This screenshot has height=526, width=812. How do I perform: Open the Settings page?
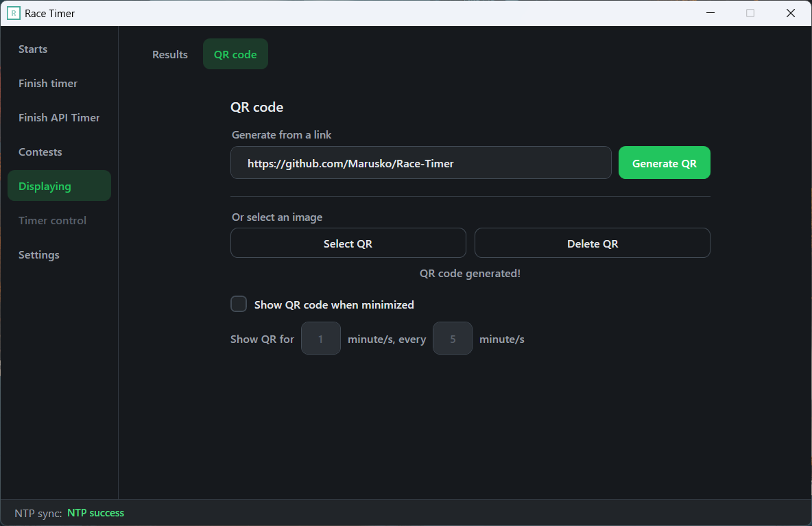point(59,254)
